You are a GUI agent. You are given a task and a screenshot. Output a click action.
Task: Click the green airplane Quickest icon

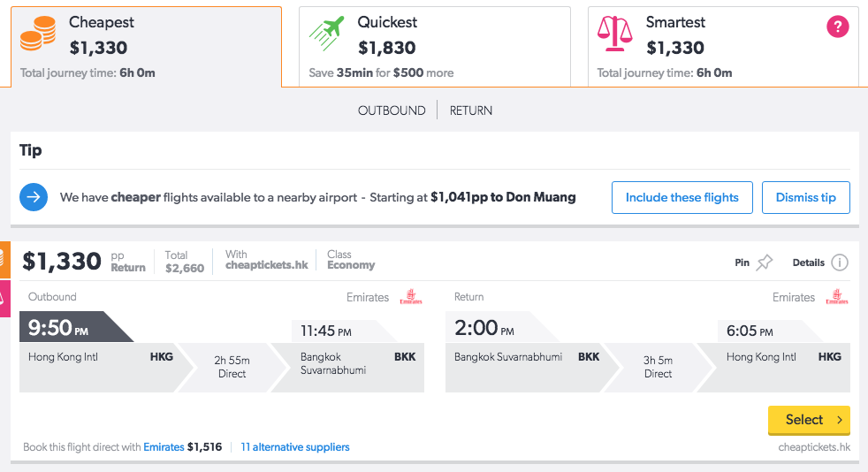(x=327, y=34)
